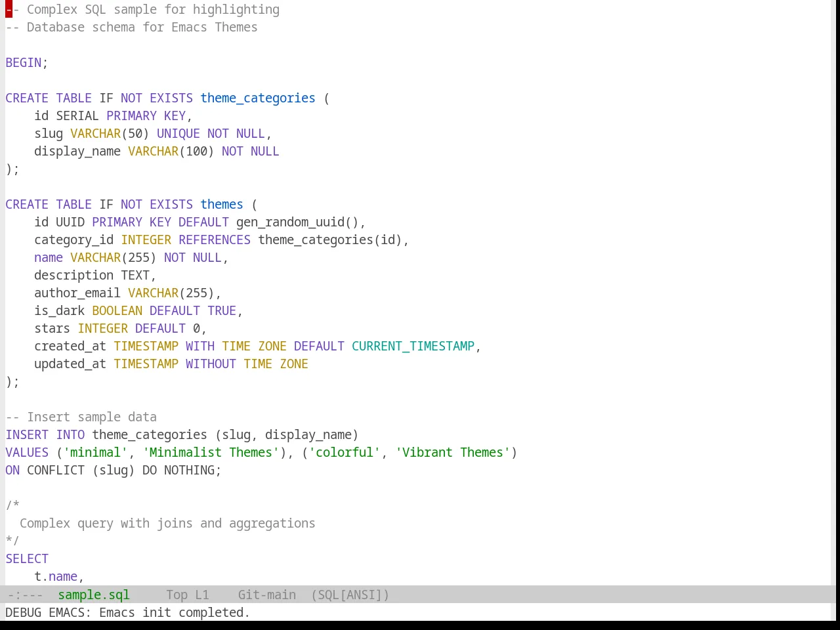Click gen_random_uuid() function call
This screenshot has height=630, width=840.
297,222
